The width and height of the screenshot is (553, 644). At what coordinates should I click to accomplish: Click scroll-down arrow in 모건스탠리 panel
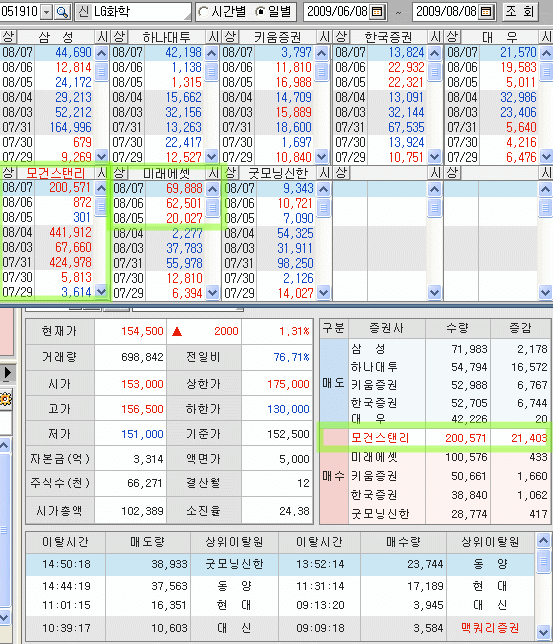click(101, 292)
